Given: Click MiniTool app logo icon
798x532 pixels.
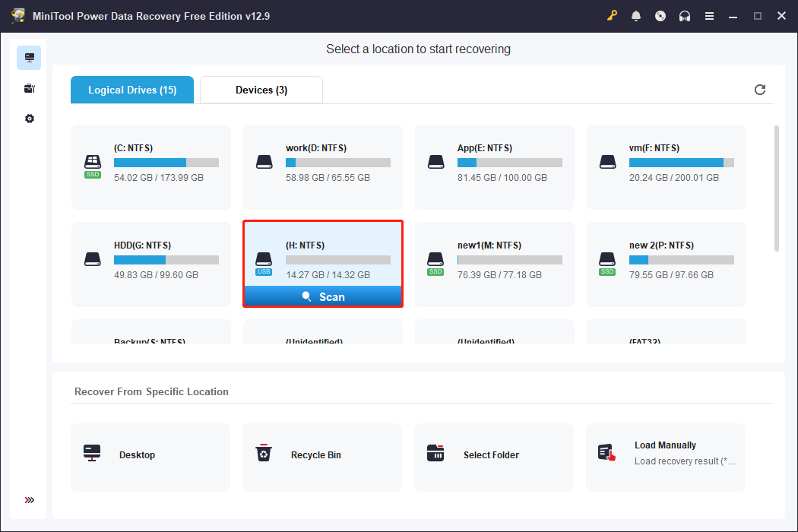Looking at the screenshot, I should [17, 16].
